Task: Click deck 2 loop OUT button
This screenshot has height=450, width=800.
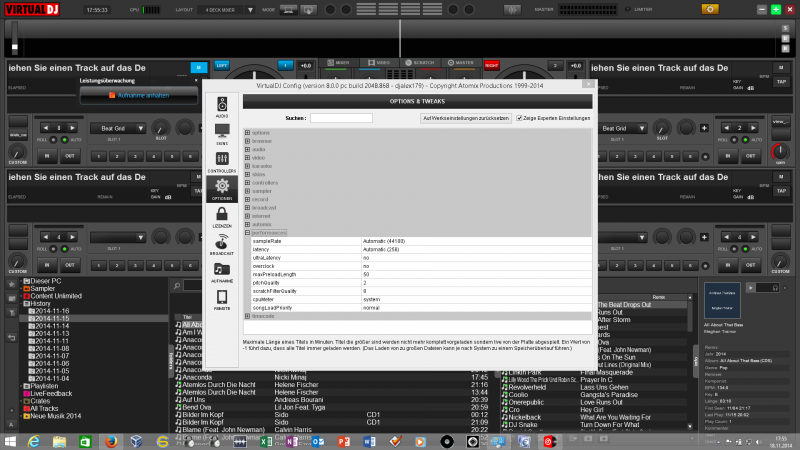Action: coord(751,156)
